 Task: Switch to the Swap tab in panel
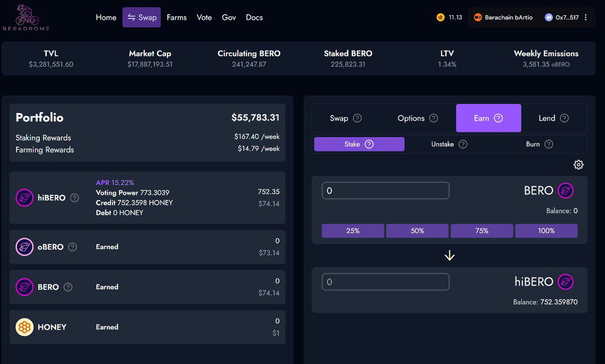click(346, 118)
